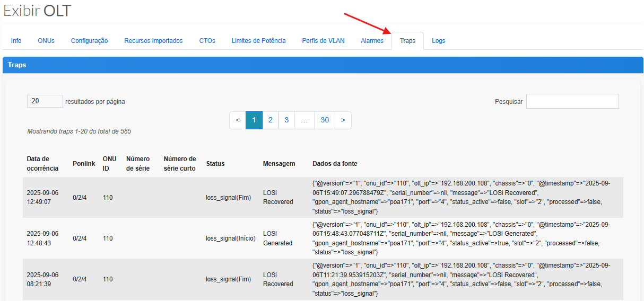The image size is (644, 301).
Task: Jump to last page 30
Action: click(325, 120)
